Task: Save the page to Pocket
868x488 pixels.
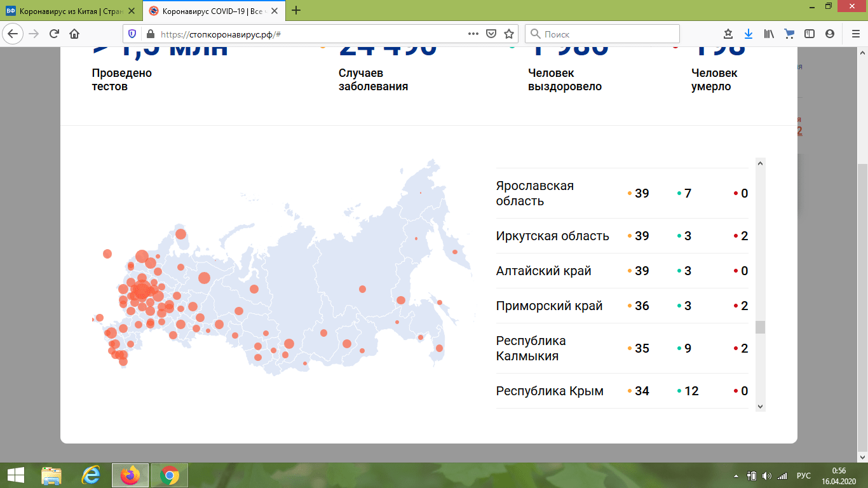Action: pos(491,34)
